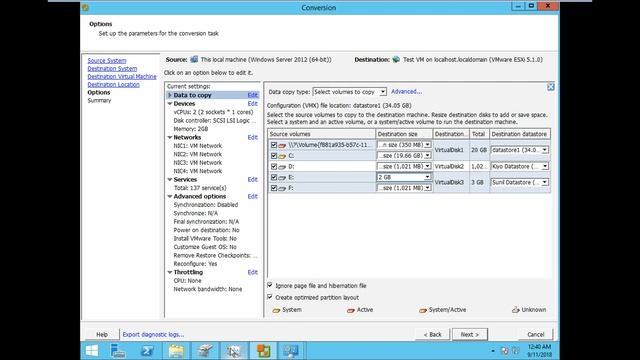Image resolution: width=640 pixels, height=360 pixels.
Task: Go to the Source System step
Action: point(107,60)
